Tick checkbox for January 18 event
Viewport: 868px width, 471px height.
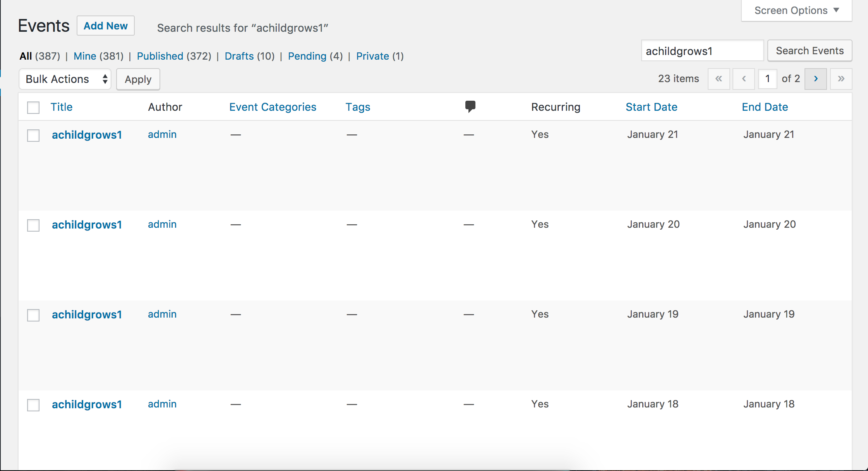point(33,405)
